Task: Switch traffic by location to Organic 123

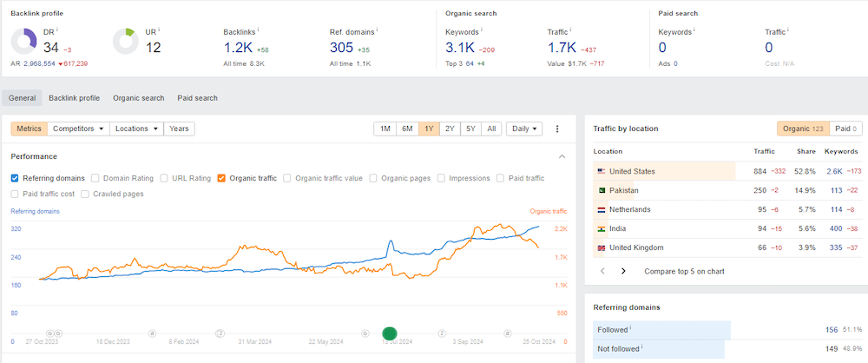Action: coord(803,129)
